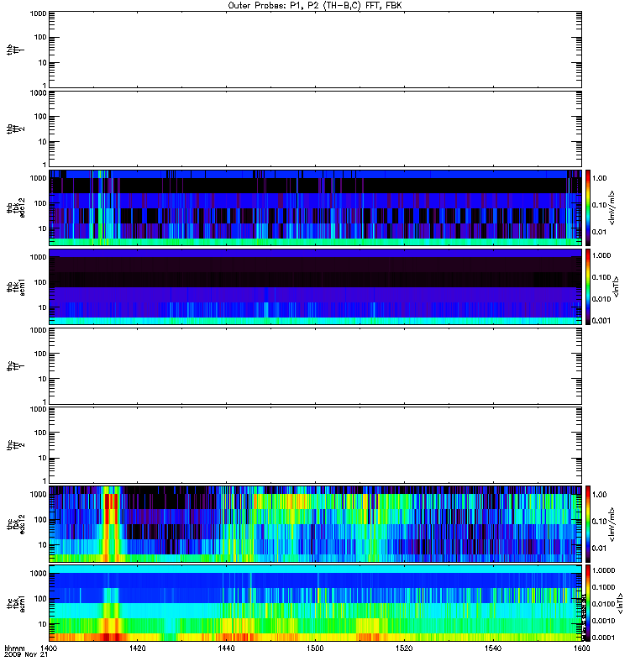Screen dimensions: 630x672
Task: Click the '1540' time axis label
Action: coord(493,648)
